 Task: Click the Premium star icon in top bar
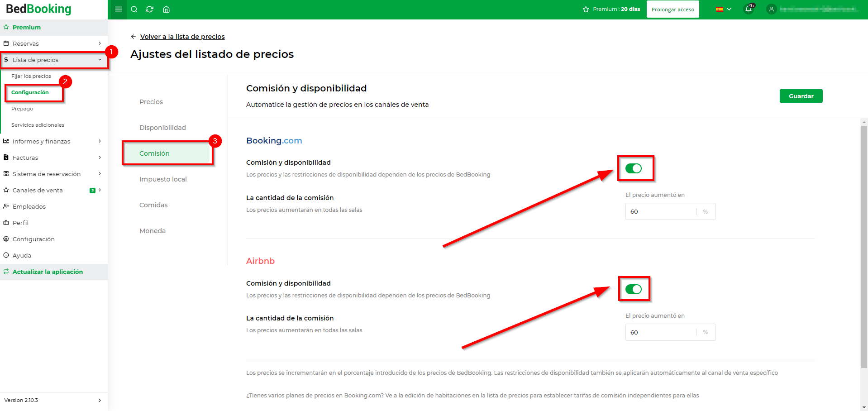pyautogui.click(x=586, y=9)
